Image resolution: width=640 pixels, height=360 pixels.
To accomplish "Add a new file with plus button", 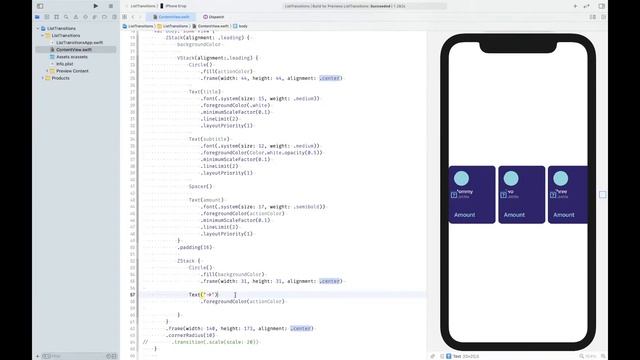I will [38, 356].
